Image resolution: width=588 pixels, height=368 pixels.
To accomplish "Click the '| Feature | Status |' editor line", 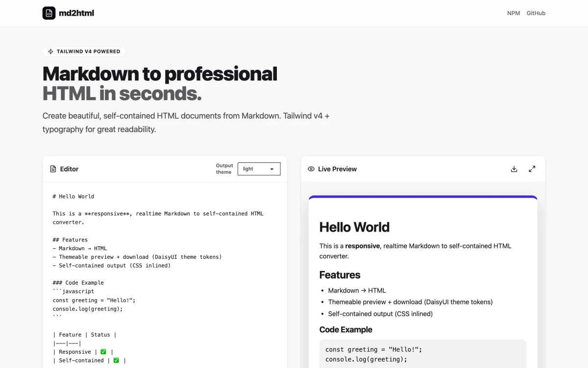I will (85, 335).
